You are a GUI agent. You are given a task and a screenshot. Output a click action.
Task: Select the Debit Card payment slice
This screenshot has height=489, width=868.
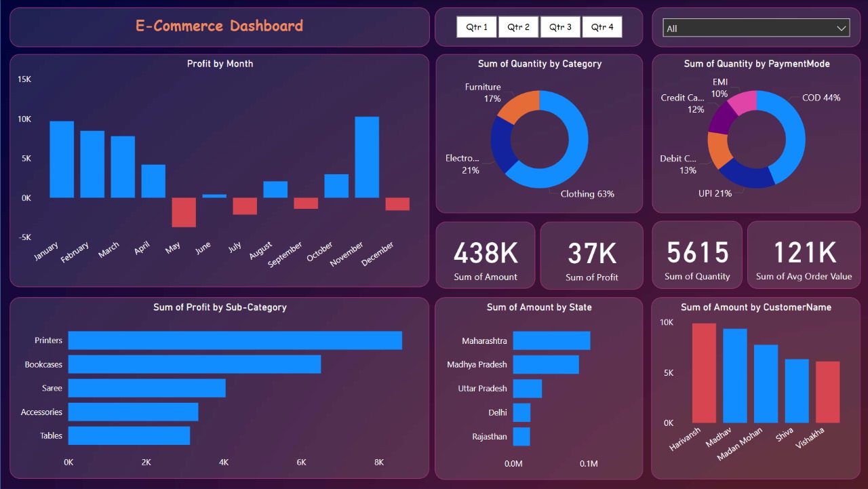click(x=719, y=149)
